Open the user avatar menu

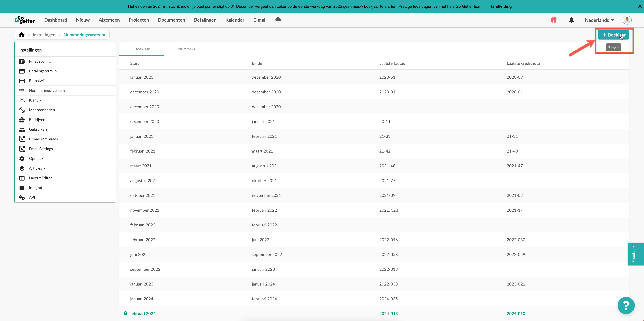[627, 20]
